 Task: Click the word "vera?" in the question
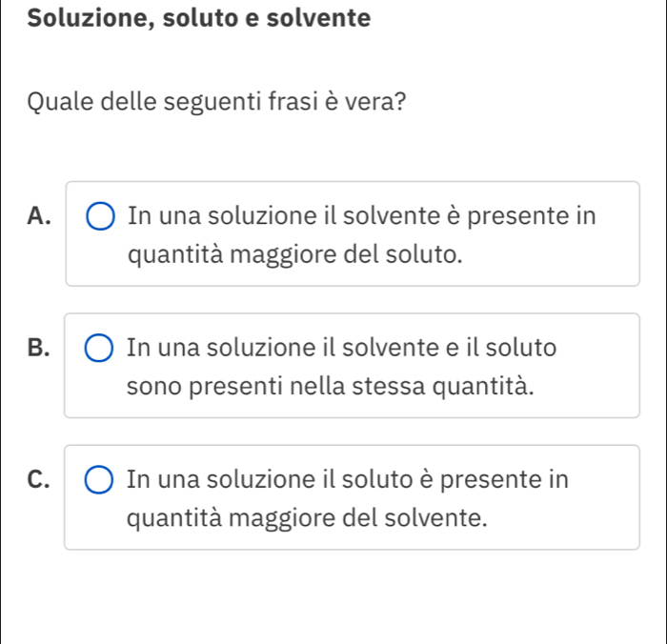pyautogui.click(x=365, y=101)
